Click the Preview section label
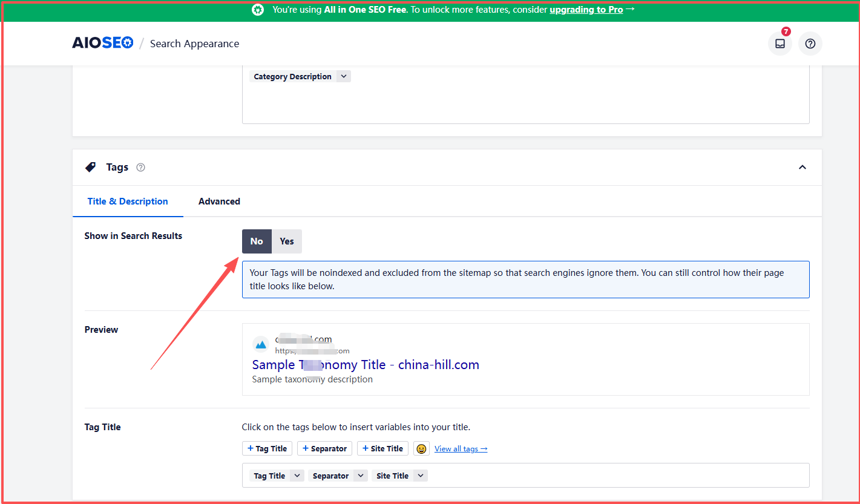The image size is (860, 504). 101,330
